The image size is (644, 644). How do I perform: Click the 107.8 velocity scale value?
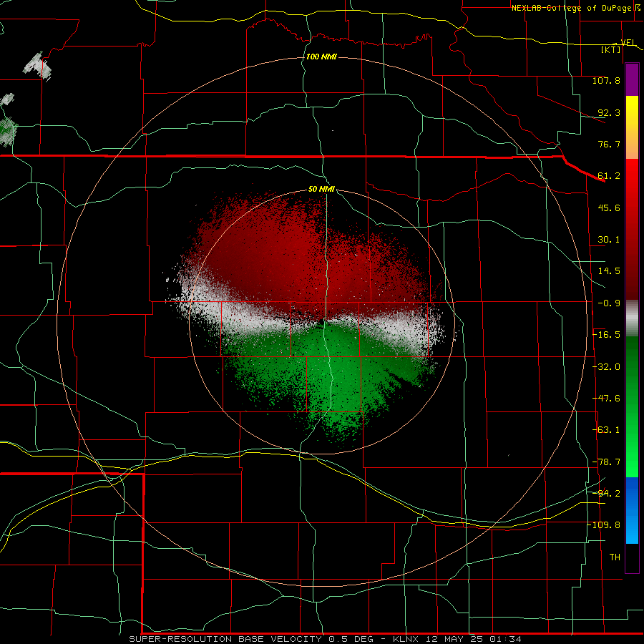coord(606,80)
